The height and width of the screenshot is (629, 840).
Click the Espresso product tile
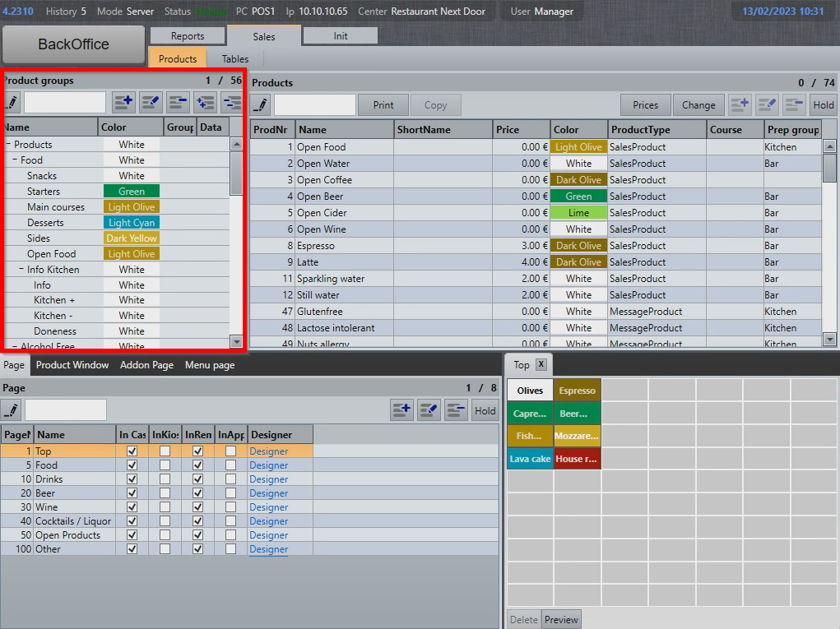(x=578, y=390)
